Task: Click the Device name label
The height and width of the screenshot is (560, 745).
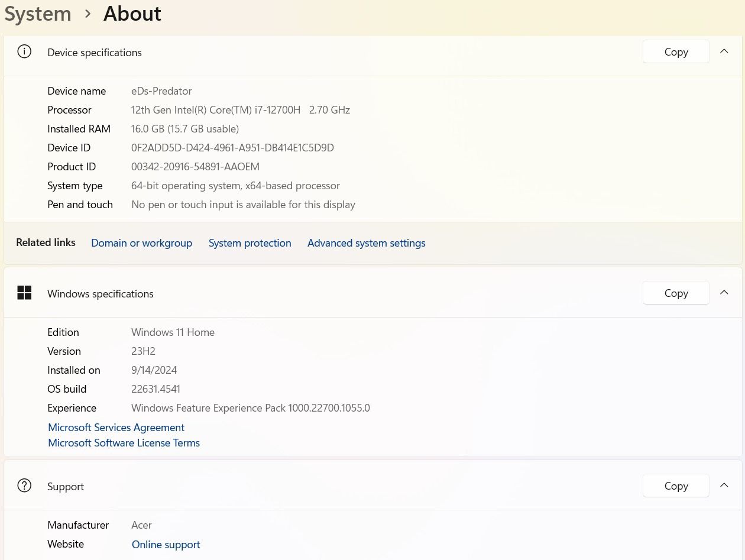Action: 76,91
